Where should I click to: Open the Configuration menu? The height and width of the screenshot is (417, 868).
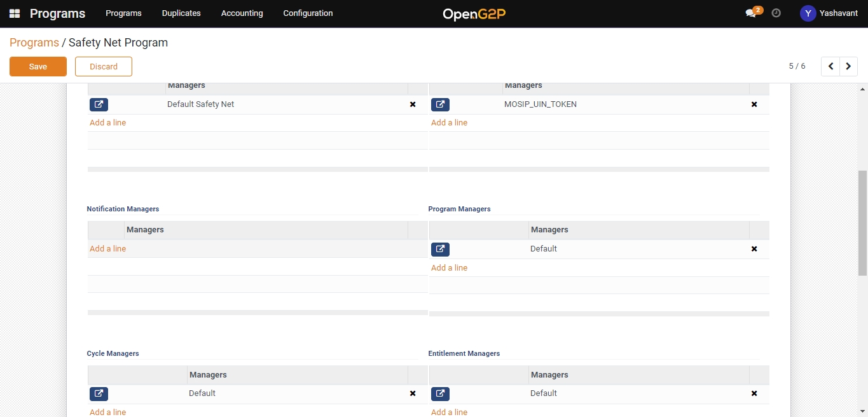(x=308, y=13)
